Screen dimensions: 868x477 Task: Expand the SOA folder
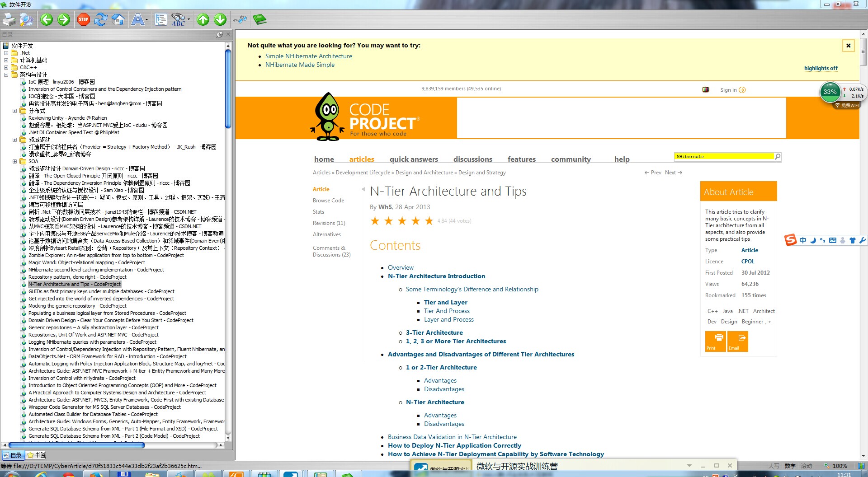pos(14,161)
